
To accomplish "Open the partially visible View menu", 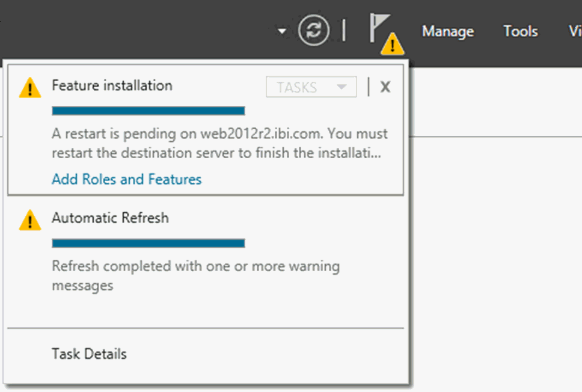I will 575,31.
